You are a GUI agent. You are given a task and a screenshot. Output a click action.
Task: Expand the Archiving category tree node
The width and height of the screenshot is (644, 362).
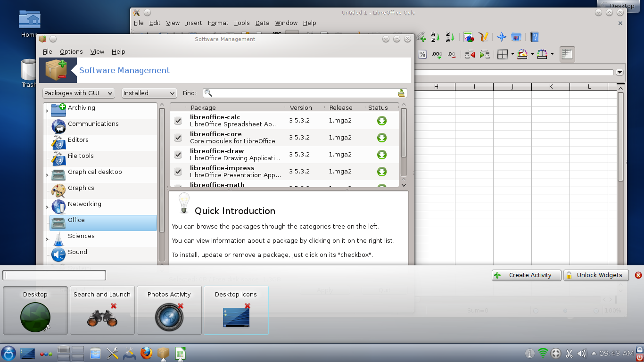point(47,111)
